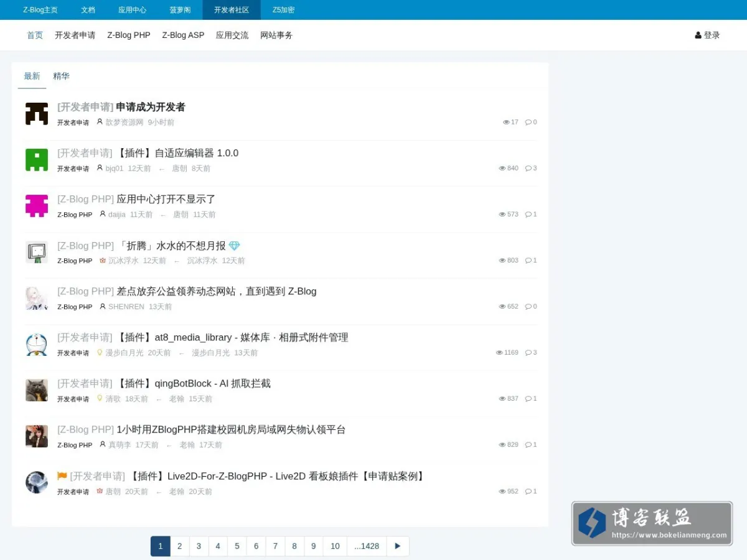Click the next page arrow button
This screenshot has width=747, height=560.
[x=398, y=546]
